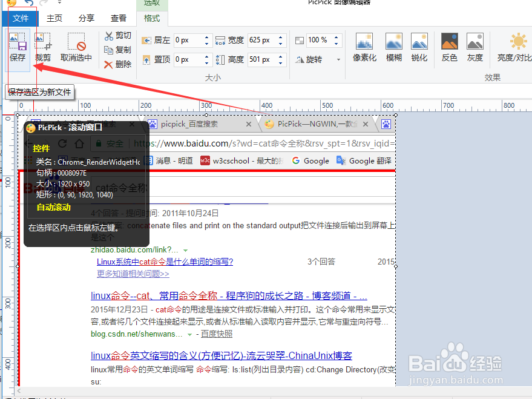Click linux命令--cat、常用命令全称 result link
Viewport: 532px width, 399px height.
click(x=229, y=296)
